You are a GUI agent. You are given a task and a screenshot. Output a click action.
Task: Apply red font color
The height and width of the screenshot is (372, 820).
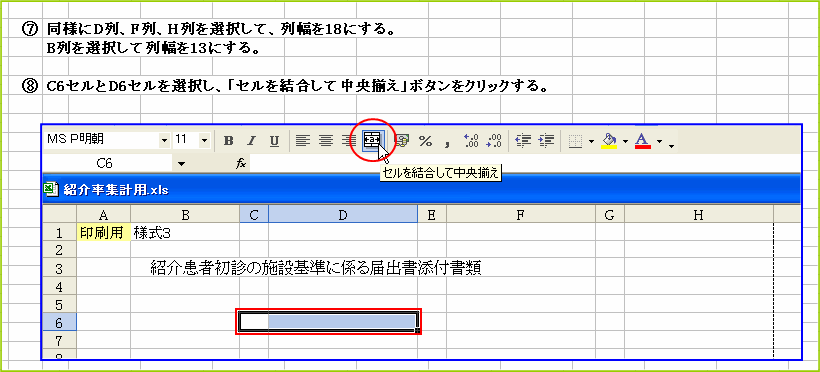643,141
